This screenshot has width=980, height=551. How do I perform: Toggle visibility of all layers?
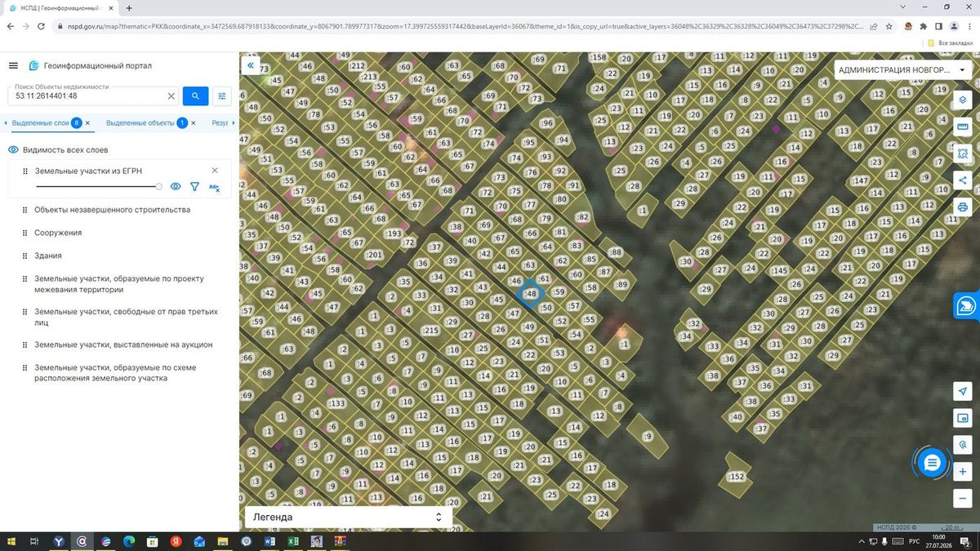coord(13,150)
